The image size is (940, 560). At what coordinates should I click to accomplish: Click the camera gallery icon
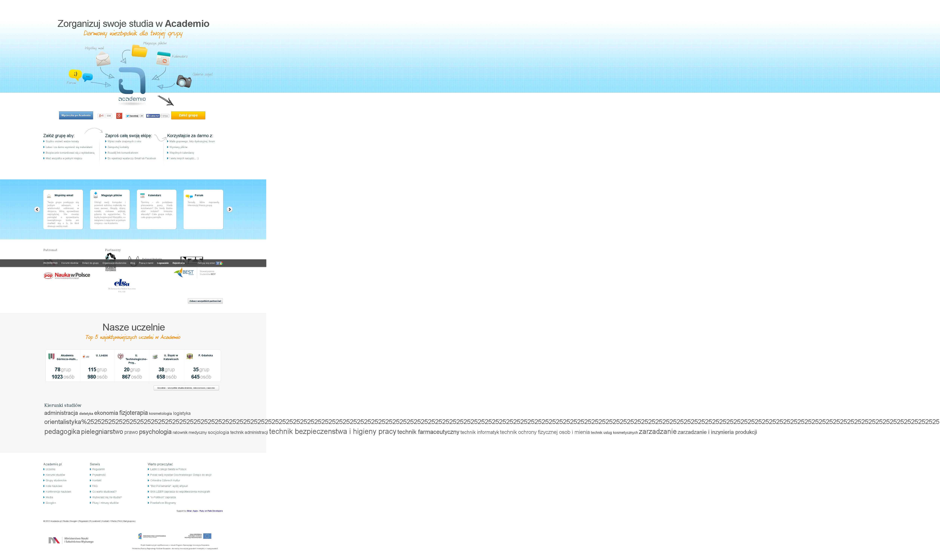pyautogui.click(x=184, y=81)
